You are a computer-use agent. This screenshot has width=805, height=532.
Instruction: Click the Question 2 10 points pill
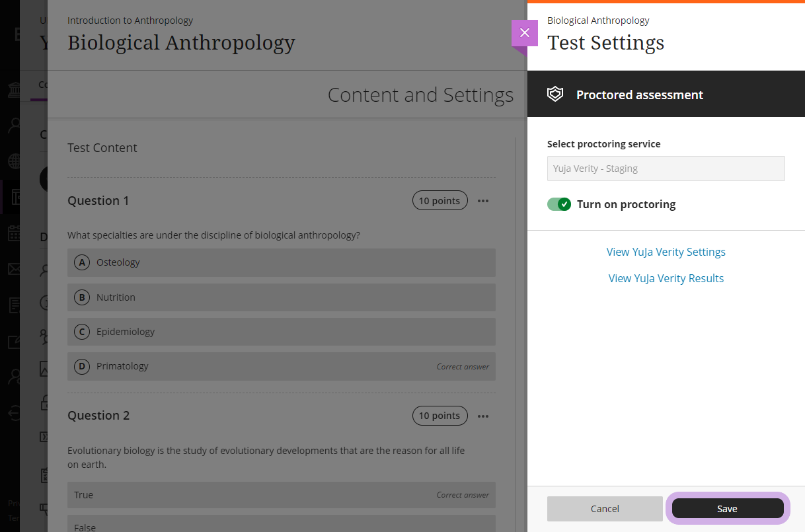pyautogui.click(x=440, y=416)
